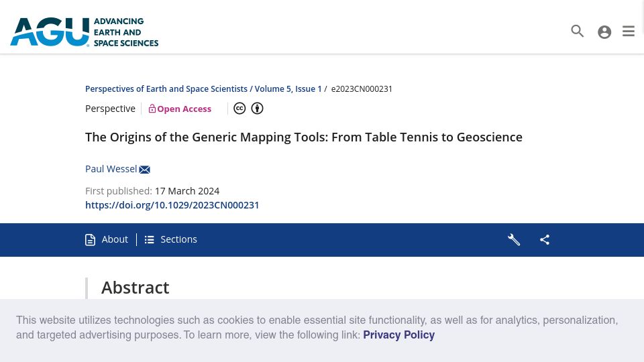Image resolution: width=644 pixels, height=362 pixels.
Task: Click the Open Access padlock icon
Action: (x=152, y=109)
